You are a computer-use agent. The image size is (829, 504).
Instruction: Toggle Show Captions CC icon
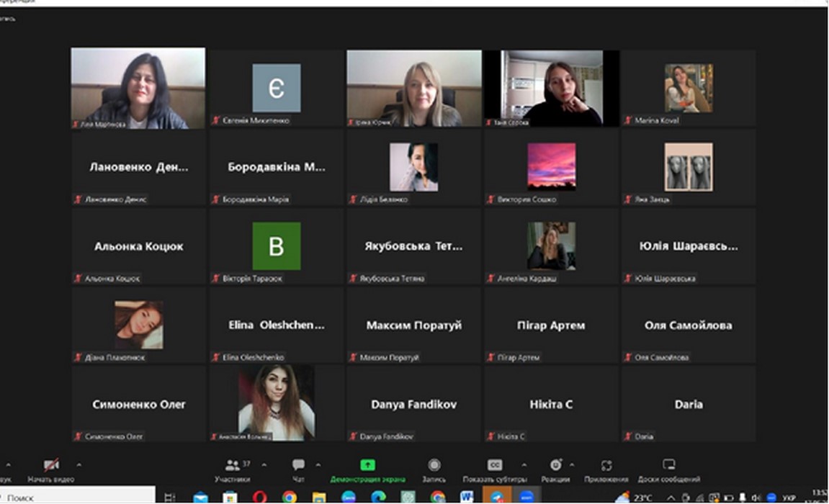[x=495, y=465]
